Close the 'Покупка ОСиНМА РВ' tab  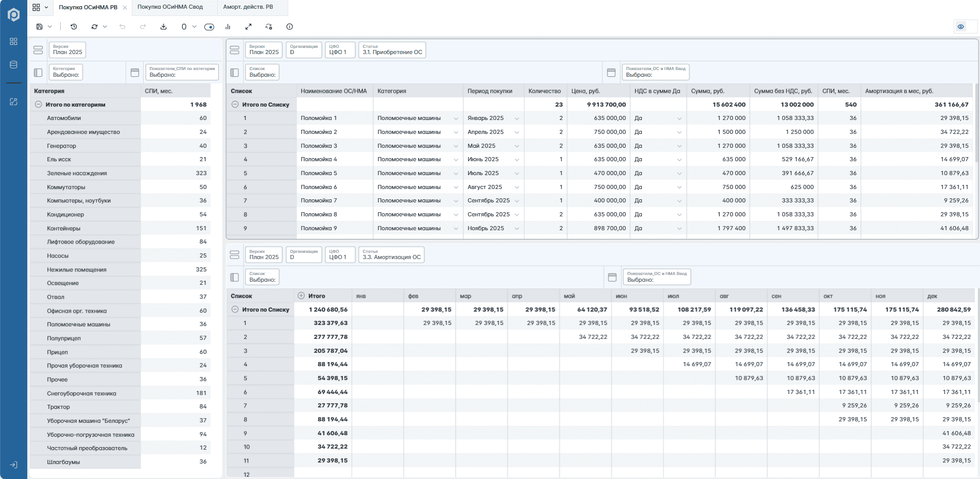click(x=125, y=8)
